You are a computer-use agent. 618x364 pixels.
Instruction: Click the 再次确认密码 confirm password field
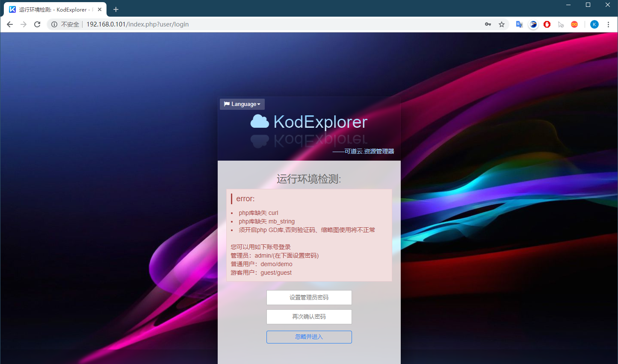tap(309, 317)
